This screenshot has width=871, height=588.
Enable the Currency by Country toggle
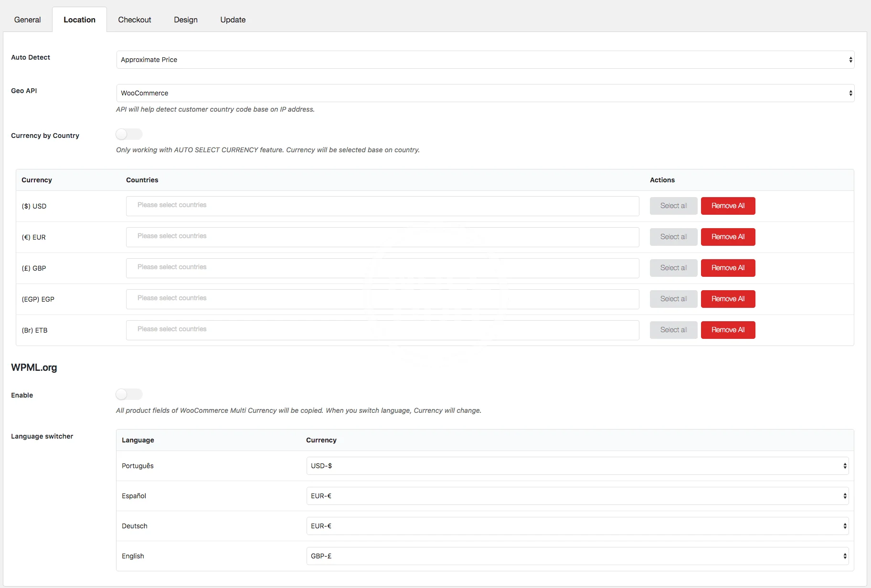click(129, 135)
